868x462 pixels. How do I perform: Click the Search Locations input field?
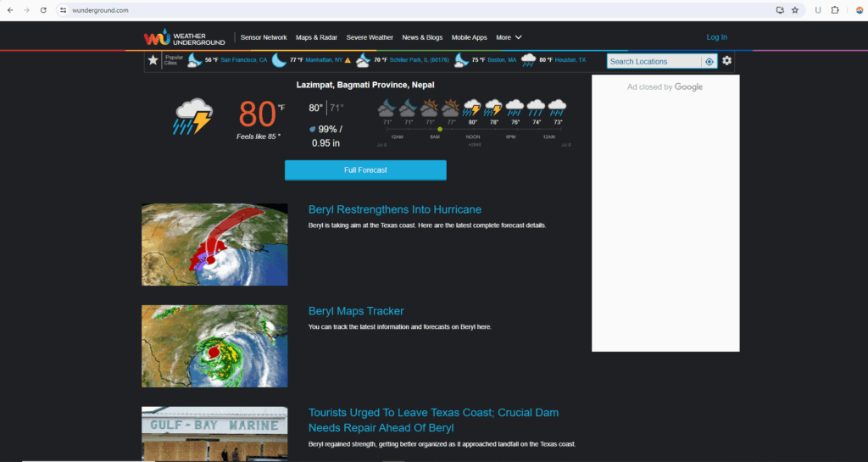click(x=654, y=61)
